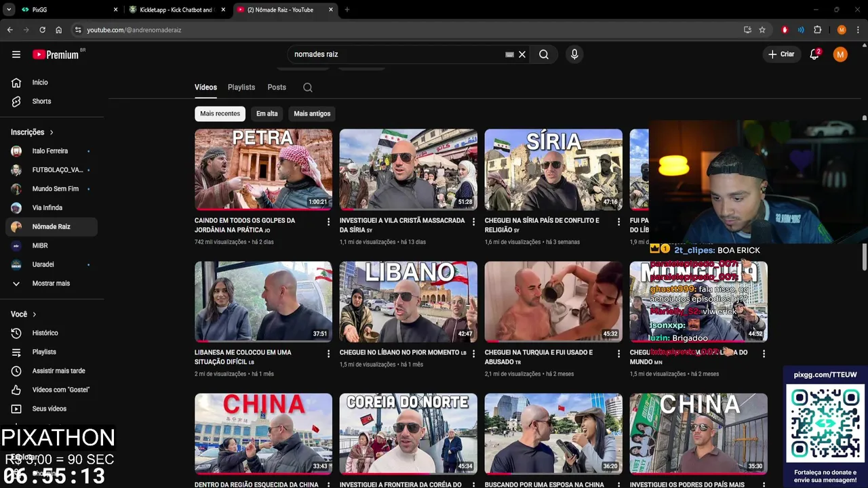This screenshot has width=868, height=488.
Task: Select Posts channel tab
Action: (x=277, y=87)
